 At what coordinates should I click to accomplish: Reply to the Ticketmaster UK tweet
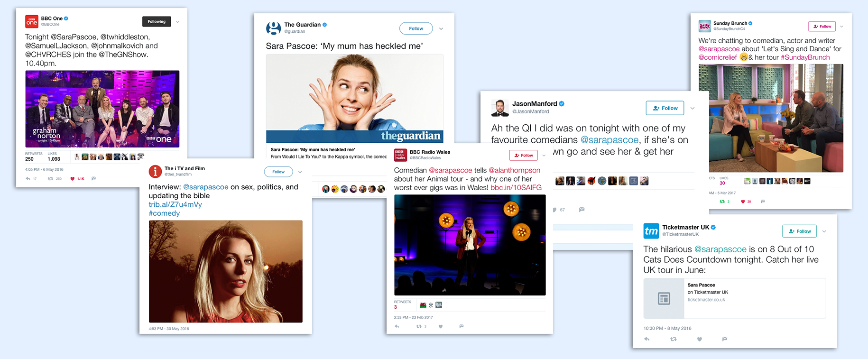click(x=647, y=339)
